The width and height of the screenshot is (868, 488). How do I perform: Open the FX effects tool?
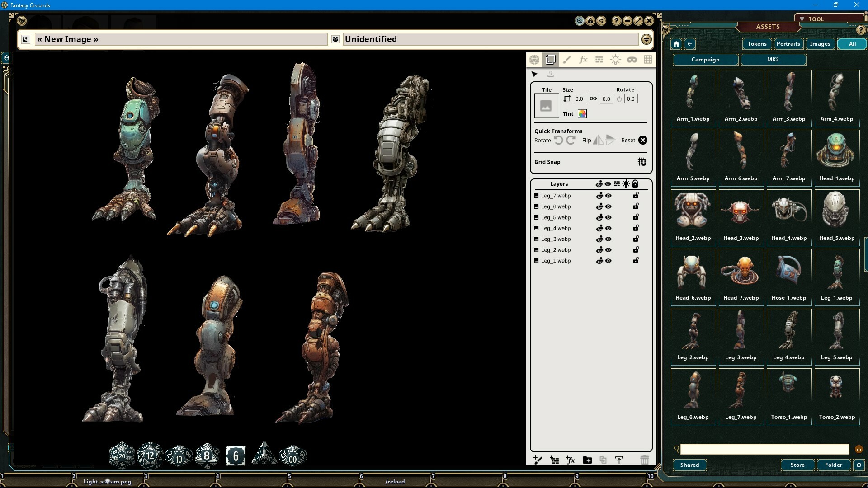pos(583,59)
